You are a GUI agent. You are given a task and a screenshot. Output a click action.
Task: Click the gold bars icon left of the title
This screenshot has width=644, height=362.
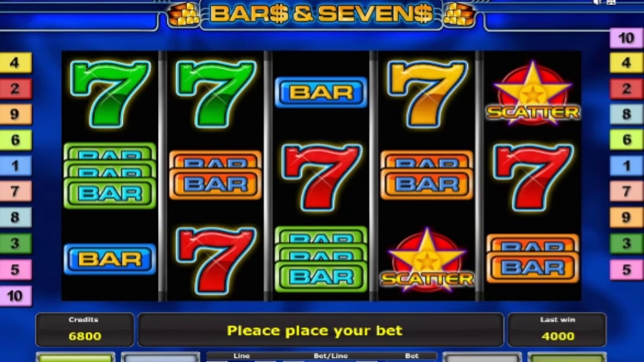click(x=184, y=14)
